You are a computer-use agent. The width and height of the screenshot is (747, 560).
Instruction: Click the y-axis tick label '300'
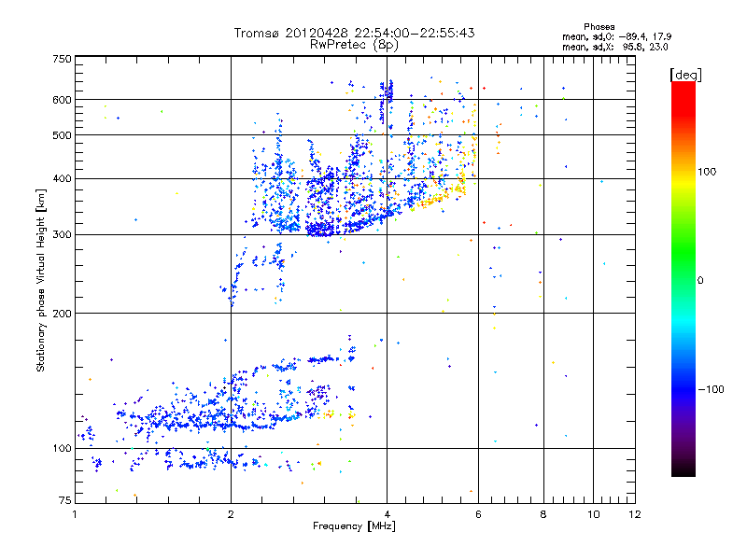click(63, 235)
